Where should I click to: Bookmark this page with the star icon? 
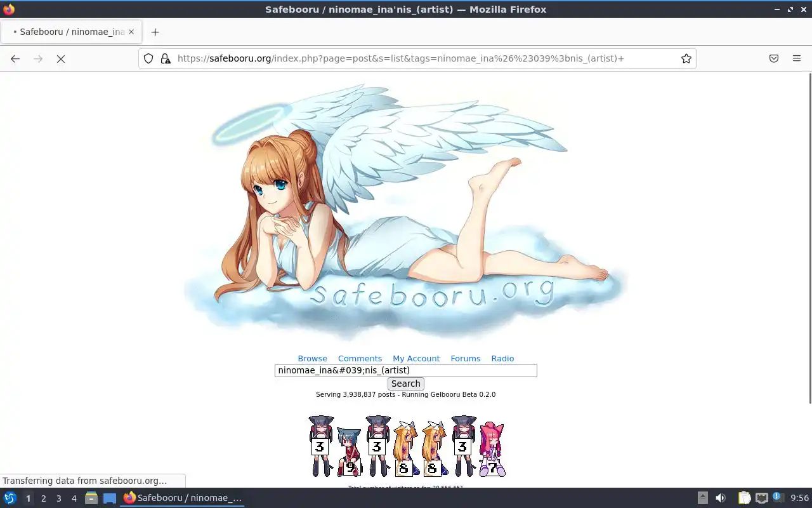coord(686,58)
